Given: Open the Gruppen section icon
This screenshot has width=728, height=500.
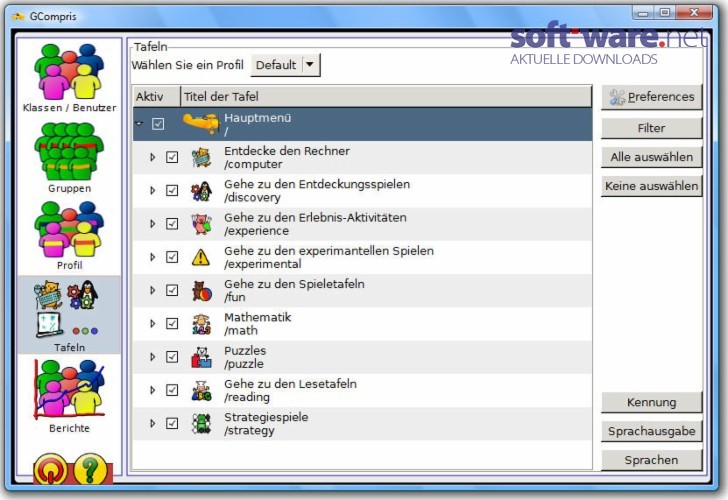Looking at the screenshot, I should click(x=69, y=152).
